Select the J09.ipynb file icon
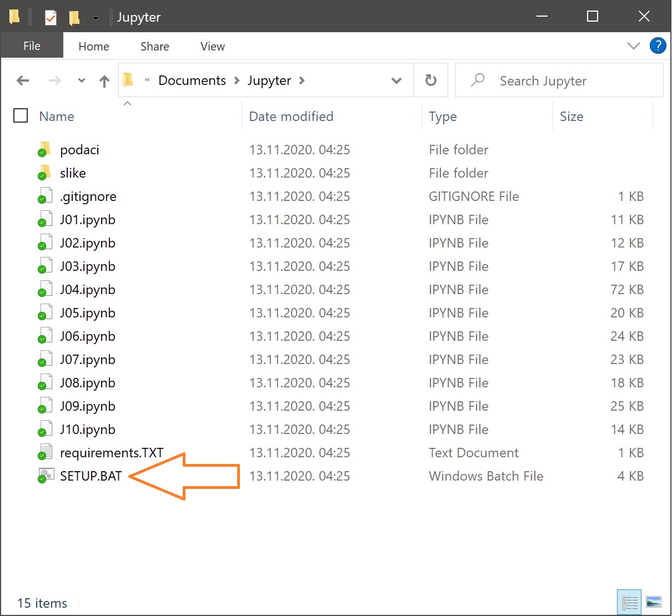This screenshot has height=616, width=672. tap(44, 406)
